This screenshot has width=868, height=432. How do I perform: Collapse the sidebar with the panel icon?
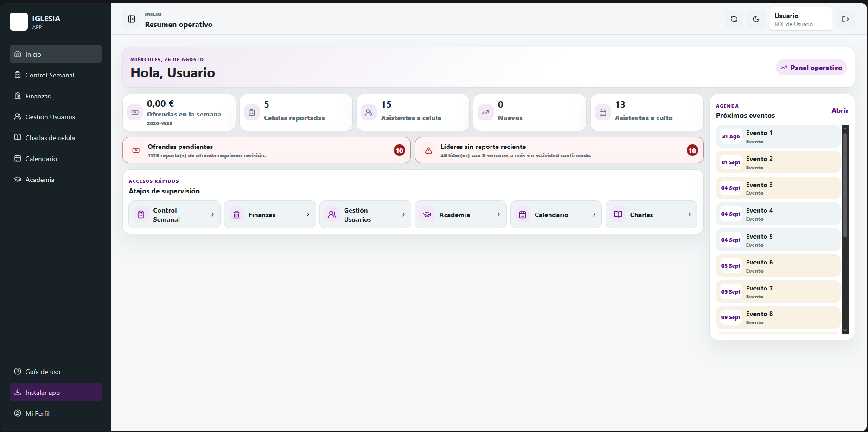[x=132, y=19]
